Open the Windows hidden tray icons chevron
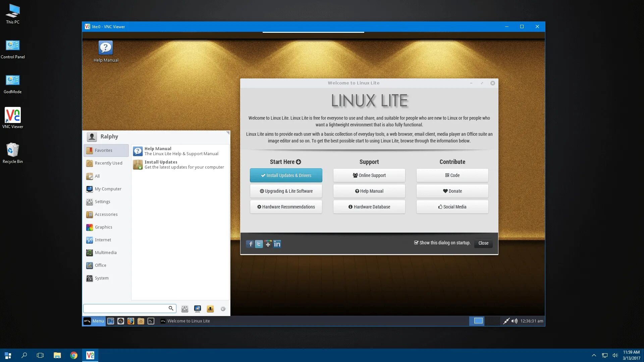The image size is (644, 362). (594, 355)
